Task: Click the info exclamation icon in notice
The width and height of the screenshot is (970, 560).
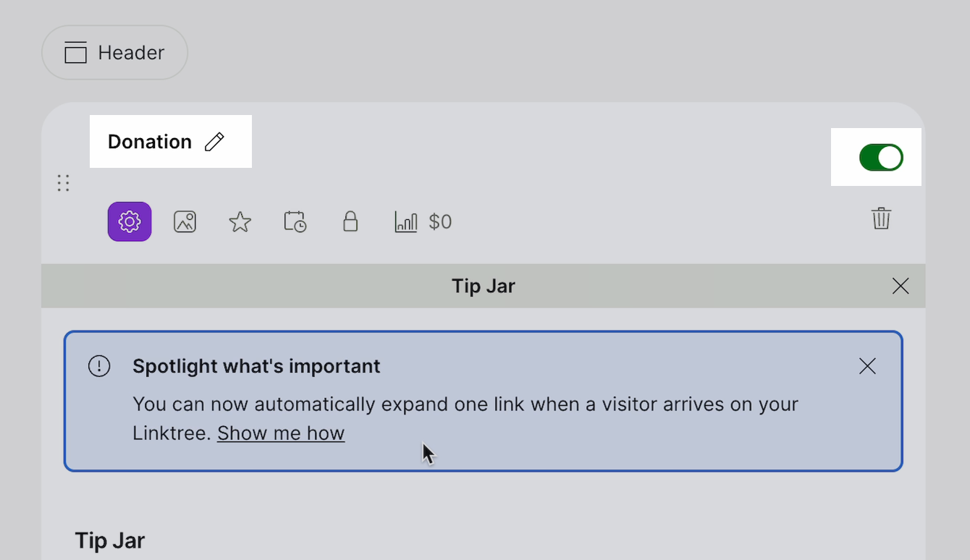Action: [x=99, y=366]
